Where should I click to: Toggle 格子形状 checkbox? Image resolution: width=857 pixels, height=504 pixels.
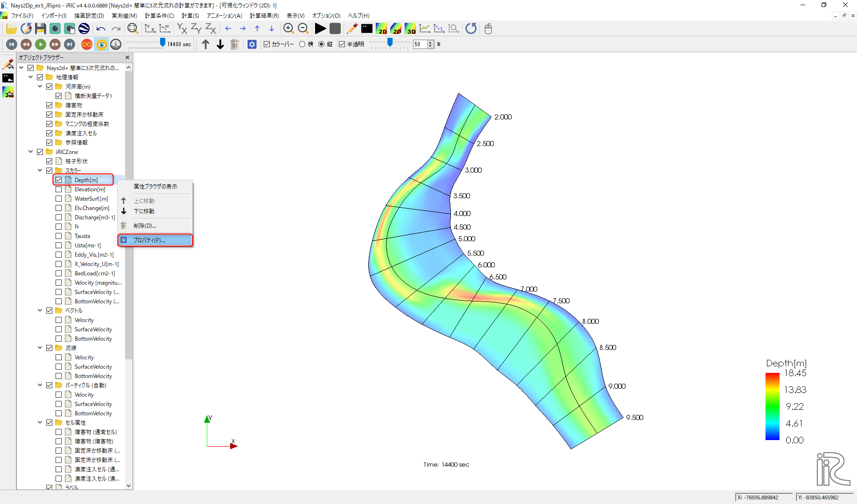coord(49,161)
